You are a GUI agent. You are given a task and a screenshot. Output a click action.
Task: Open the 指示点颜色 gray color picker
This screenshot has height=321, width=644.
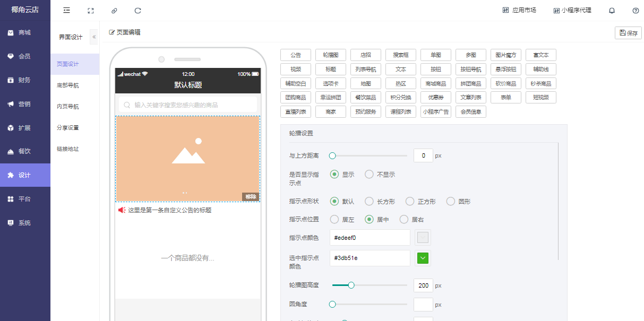coord(423,238)
